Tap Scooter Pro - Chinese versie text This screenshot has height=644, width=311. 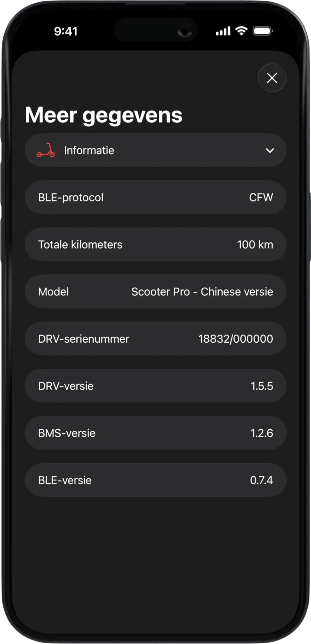[202, 292]
